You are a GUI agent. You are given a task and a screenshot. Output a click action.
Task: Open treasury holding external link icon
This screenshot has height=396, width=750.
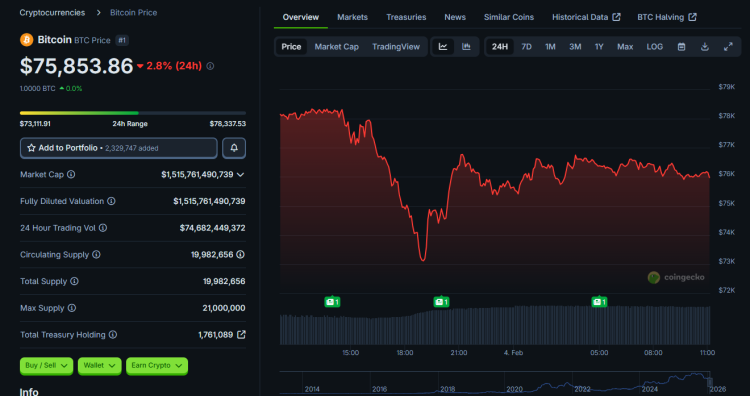(242, 335)
